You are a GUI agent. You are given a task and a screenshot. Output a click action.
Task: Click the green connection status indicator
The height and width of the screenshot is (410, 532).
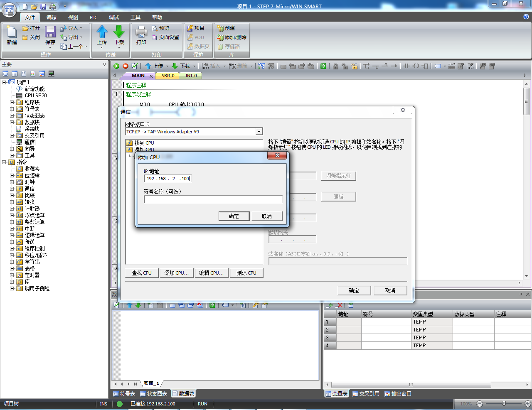click(120, 404)
